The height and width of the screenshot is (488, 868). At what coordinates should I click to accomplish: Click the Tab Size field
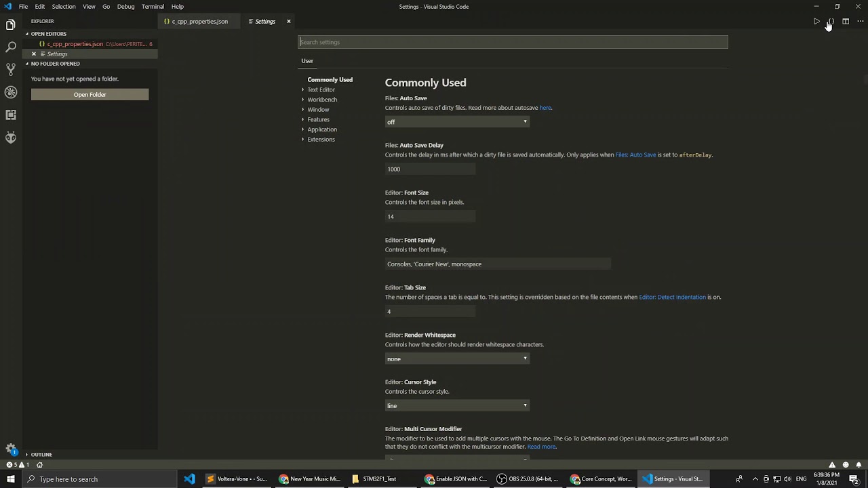click(x=430, y=312)
